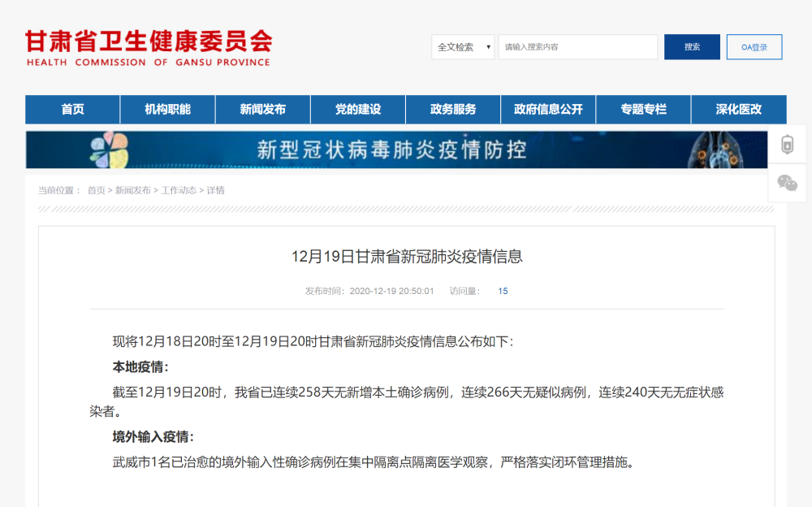Click the OA登录 login button

click(x=754, y=47)
